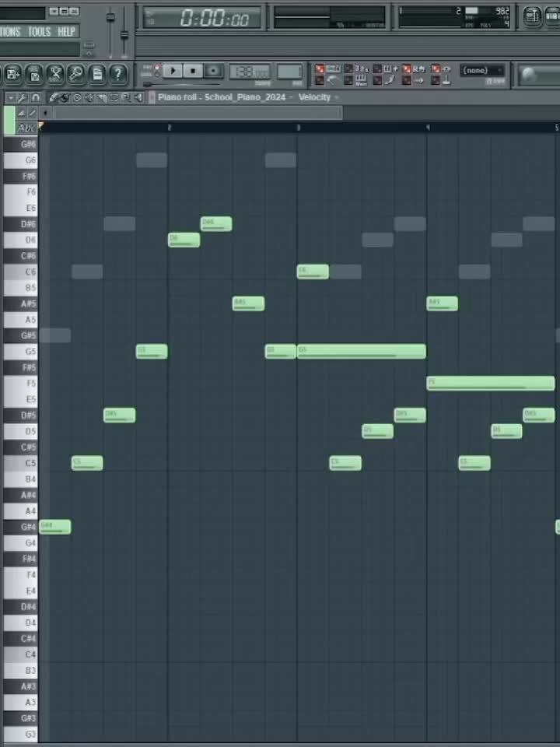Click the master pitch slider

tap(124, 35)
